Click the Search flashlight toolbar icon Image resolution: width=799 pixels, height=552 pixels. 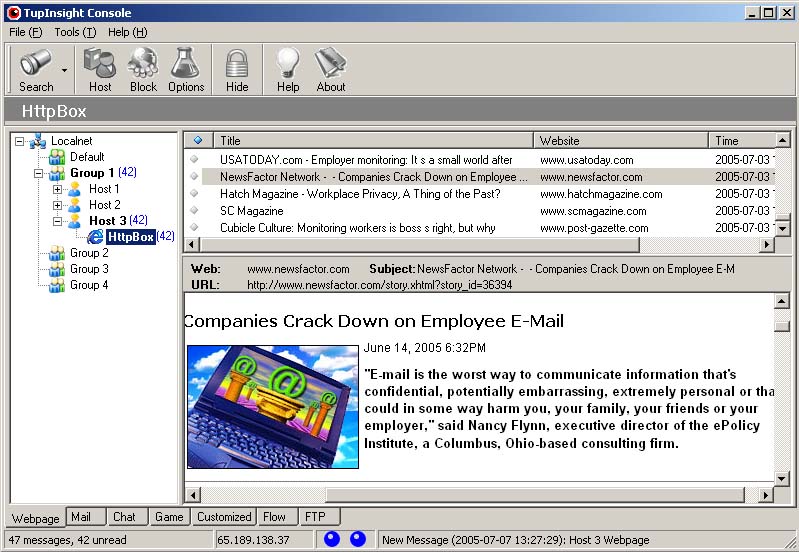click(x=36, y=63)
